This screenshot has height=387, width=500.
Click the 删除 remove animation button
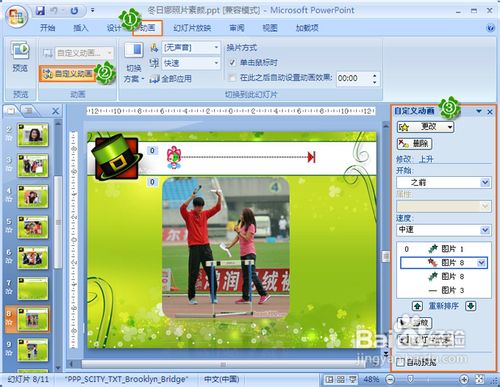[414, 144]
